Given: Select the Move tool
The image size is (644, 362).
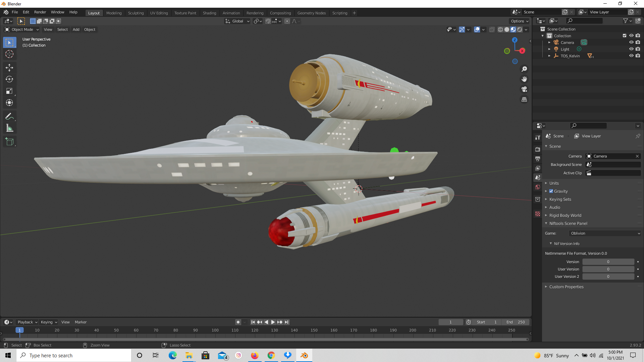Looking at the screenshot, I should [9, 68].
